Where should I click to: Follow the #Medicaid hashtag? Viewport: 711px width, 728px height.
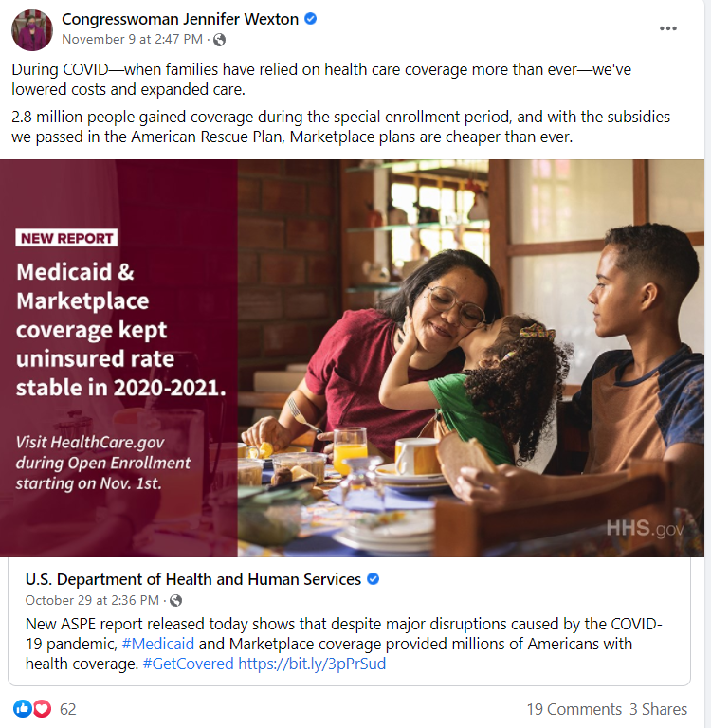click(157, 644)
